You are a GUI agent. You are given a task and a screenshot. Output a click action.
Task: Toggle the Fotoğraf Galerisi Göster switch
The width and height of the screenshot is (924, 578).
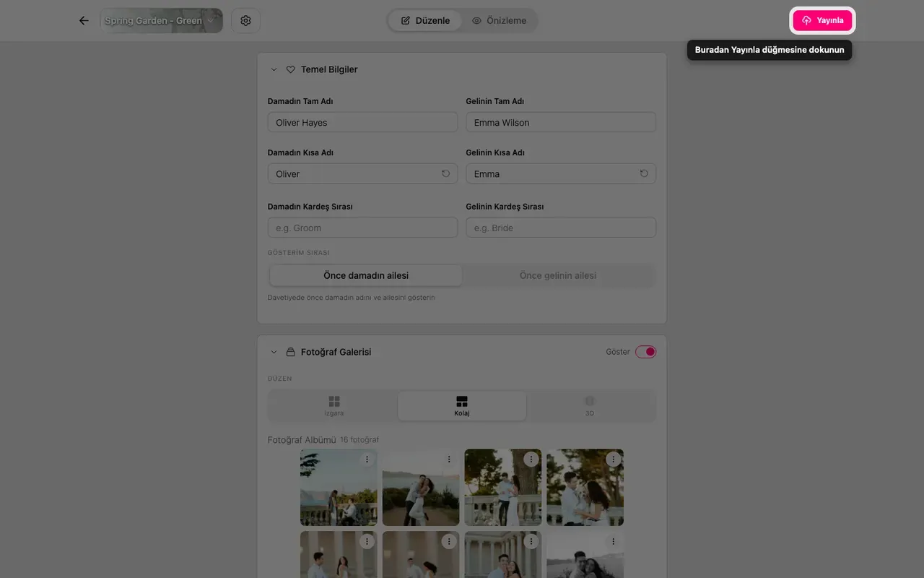tap(645, 352)
